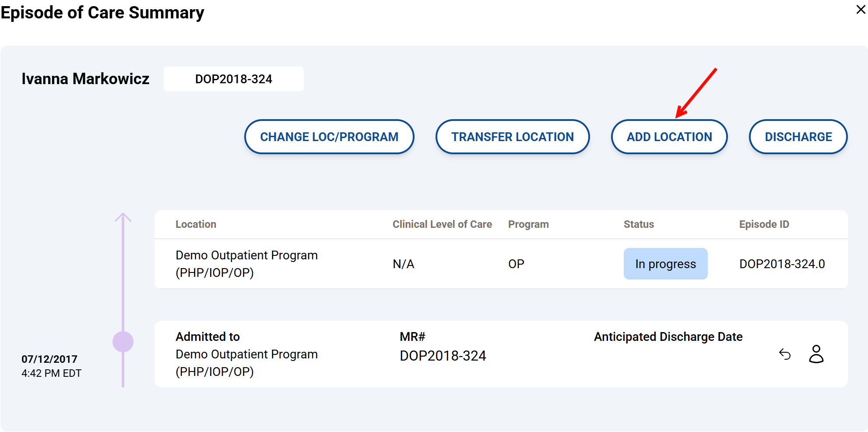The height and width of the screenshot is (432, 868).
Task: Click the Status column header
Action: tap(639, 224)
